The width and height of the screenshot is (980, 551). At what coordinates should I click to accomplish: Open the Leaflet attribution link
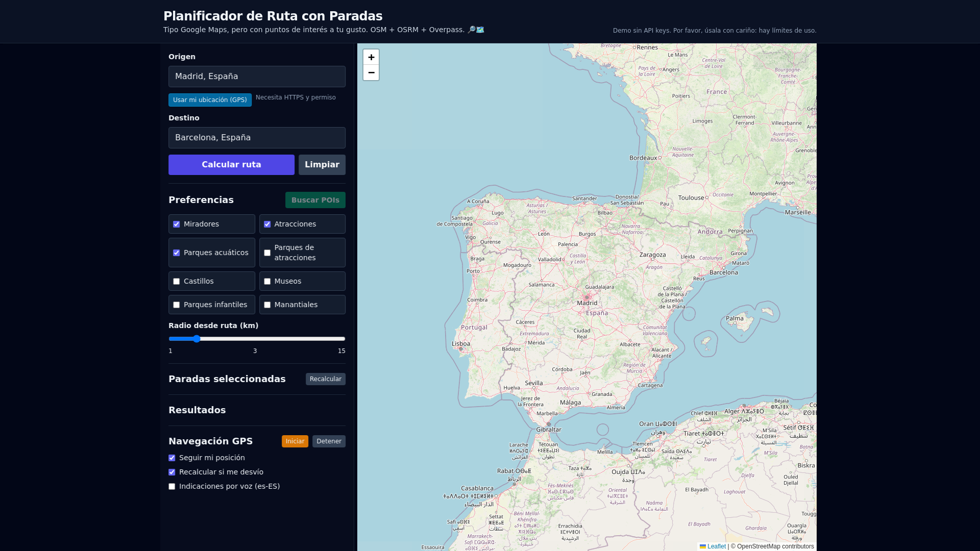[x=713, y=546]
